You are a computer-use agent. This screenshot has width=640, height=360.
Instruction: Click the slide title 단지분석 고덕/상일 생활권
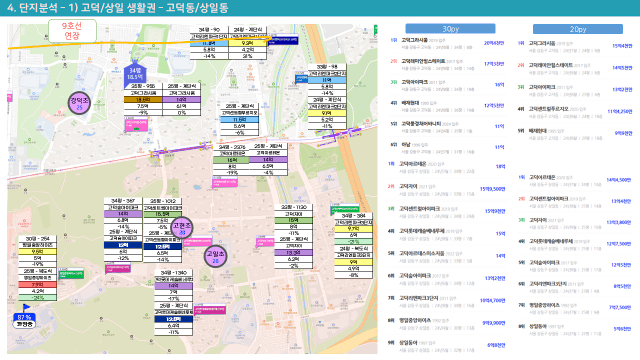click(x=118, y=8)
